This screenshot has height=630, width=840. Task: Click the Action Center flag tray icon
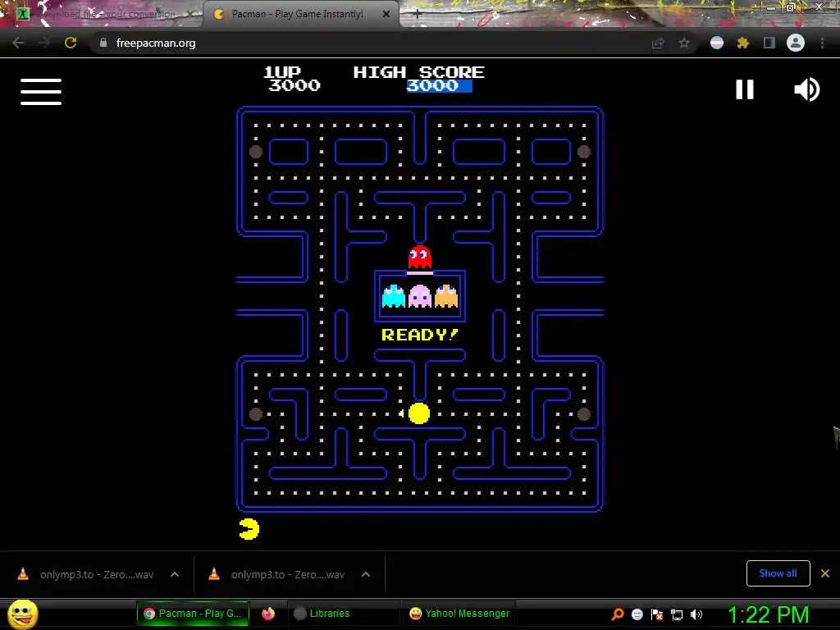657,614
